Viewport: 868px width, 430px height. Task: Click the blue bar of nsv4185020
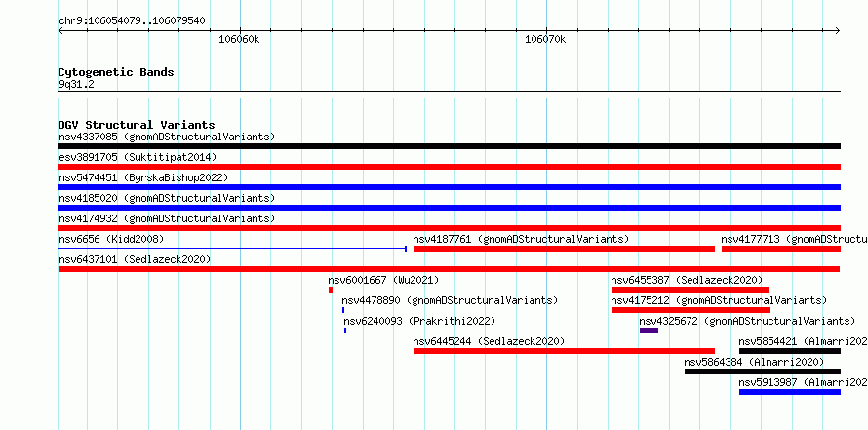[x=449, y=208]
